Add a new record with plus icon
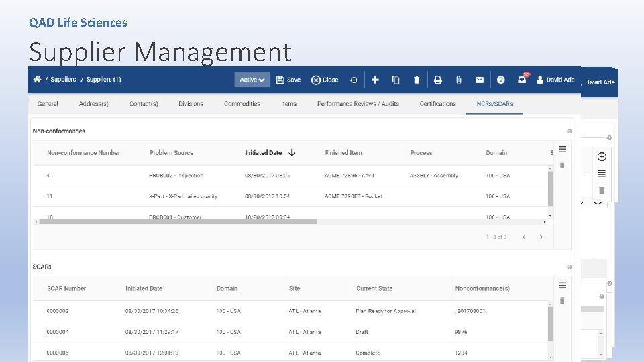The height and width of the screenshot is (362, 644). 375,80
